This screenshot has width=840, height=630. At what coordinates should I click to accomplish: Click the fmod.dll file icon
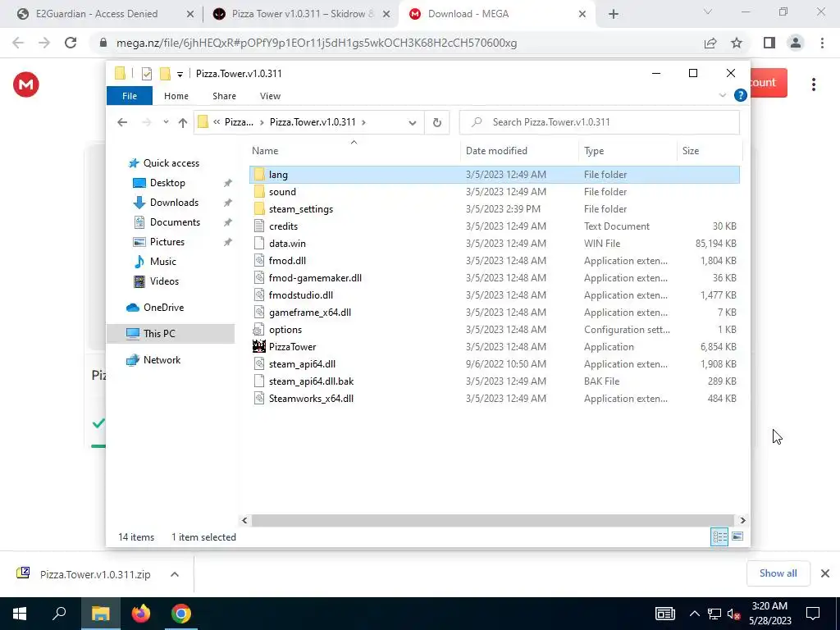259,260
